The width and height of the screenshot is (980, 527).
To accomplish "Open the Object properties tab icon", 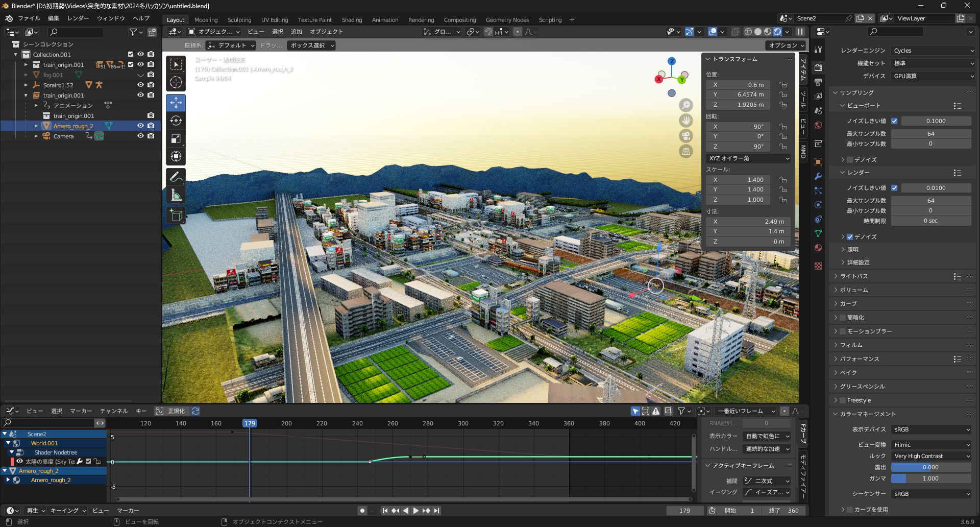I will (x=818, y=162).
